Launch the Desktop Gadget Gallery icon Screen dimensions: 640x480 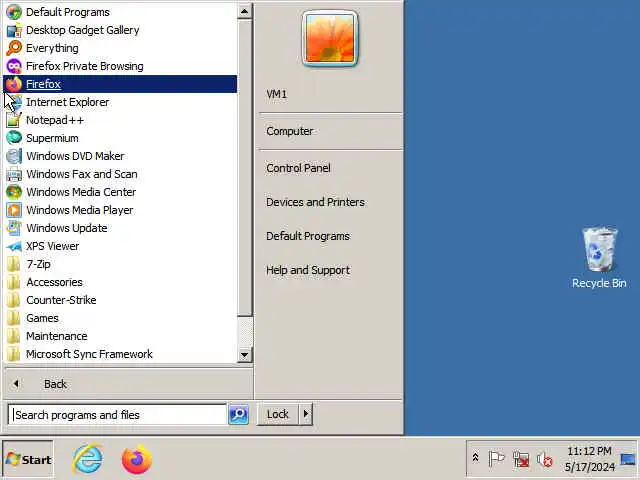[x=14, y=30]
